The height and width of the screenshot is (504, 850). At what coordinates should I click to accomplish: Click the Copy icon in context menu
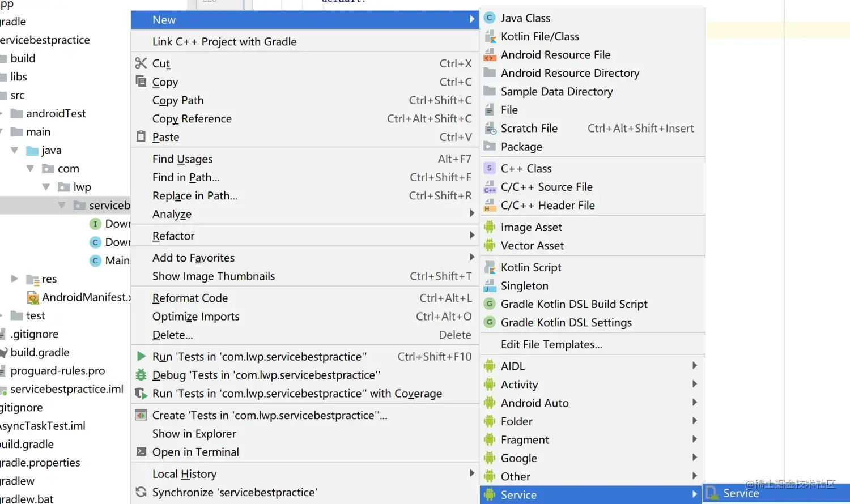[x=141, y=81]
